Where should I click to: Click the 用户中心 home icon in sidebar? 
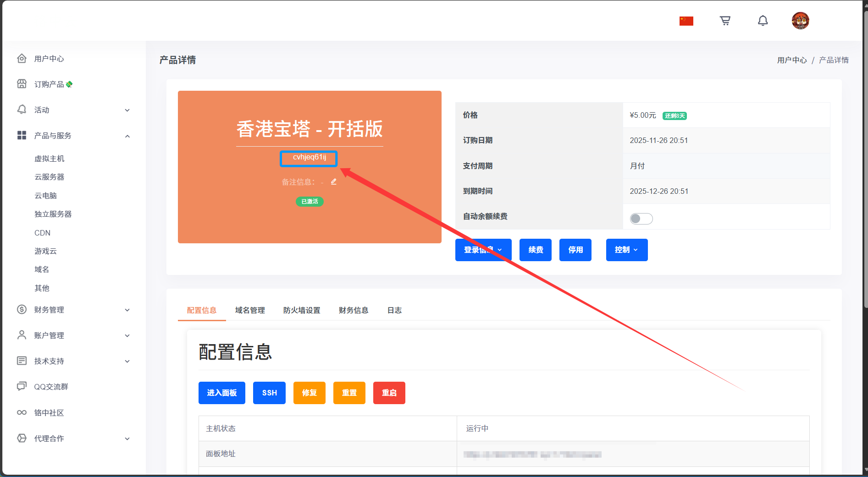[22, 59]
